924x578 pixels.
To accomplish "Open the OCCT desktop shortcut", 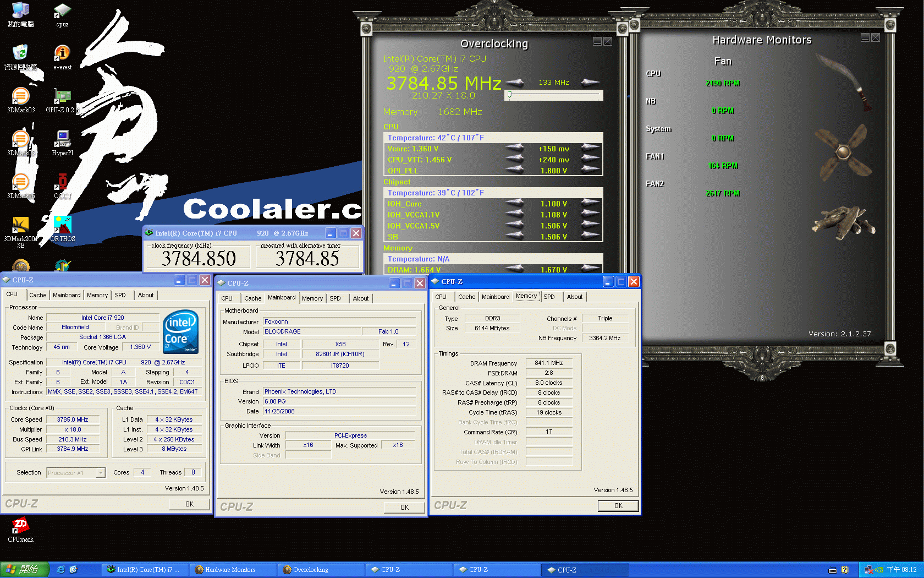I will pyautogui.click(x=62, y=186).
